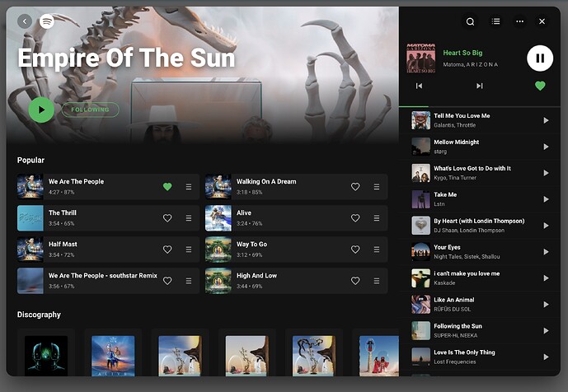Skip to the next track
The height and width of the screenshot is (392, 568).
tap(479, 86)
